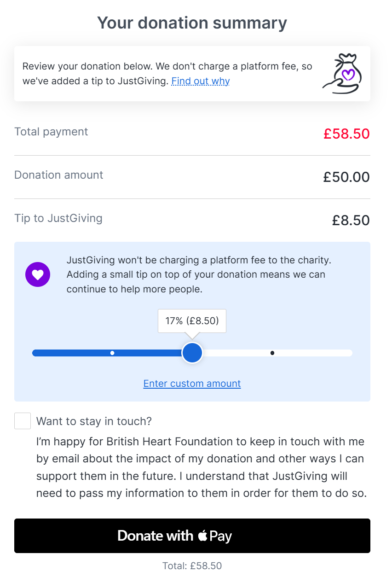Click the Apple logo in donate button

(202, 536)
